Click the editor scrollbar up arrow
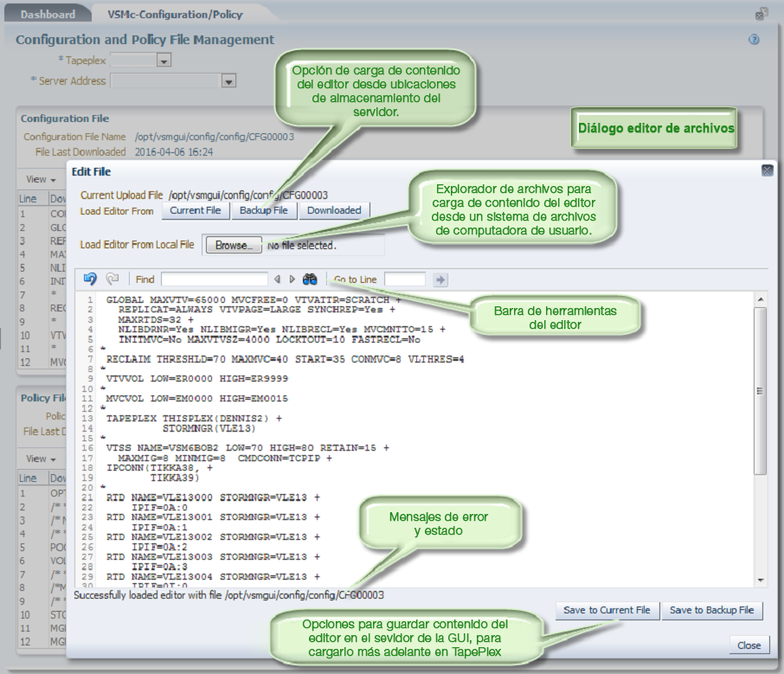Screen dimensions: 784x674 (761, 299)
